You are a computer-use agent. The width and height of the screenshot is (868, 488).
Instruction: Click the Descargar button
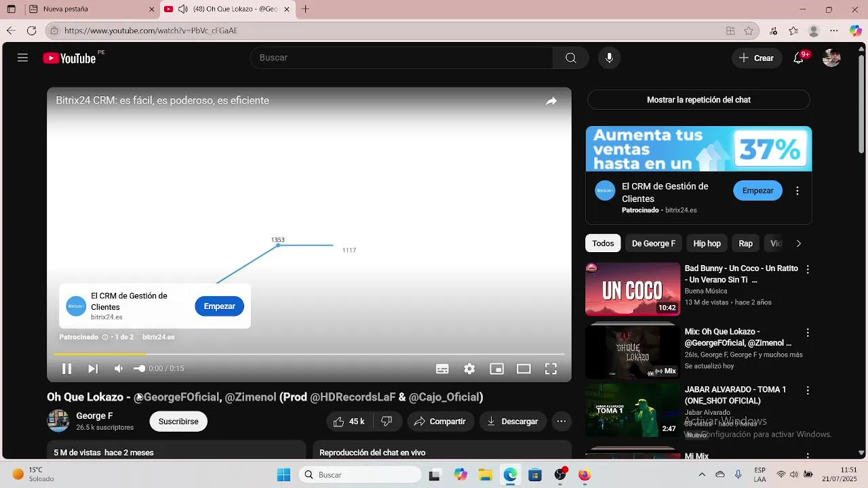513,422
